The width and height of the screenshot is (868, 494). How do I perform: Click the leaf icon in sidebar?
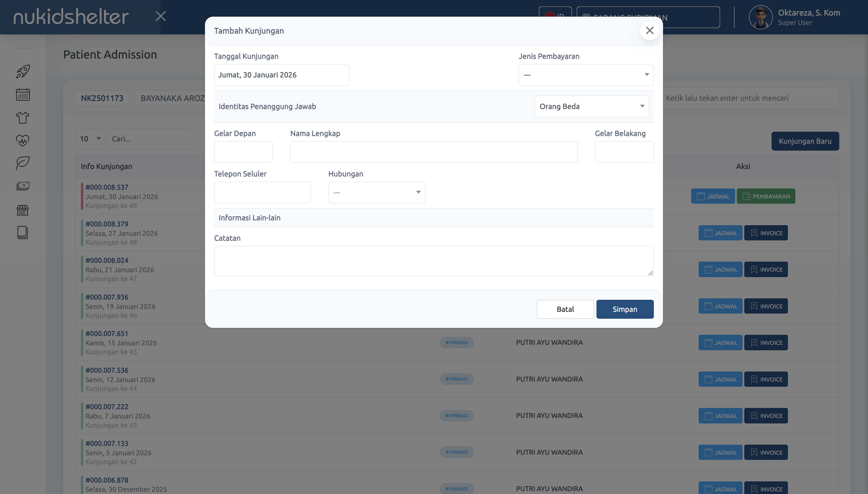23,163
